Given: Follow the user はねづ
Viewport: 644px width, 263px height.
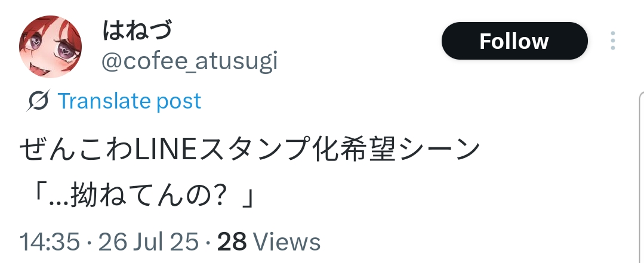Looking at the screenshot, I should [x=514, y=41].
